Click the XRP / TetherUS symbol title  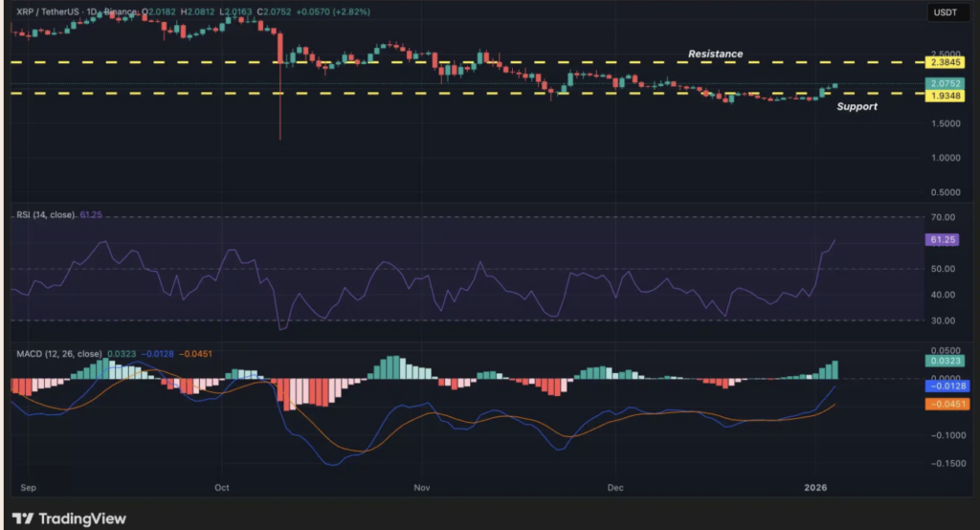pos(48,11)
